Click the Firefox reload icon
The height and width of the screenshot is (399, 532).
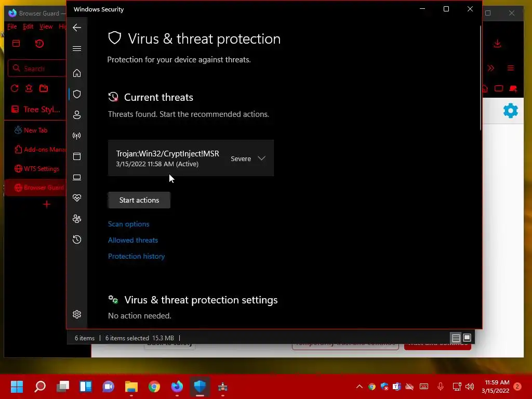(14, 88)
